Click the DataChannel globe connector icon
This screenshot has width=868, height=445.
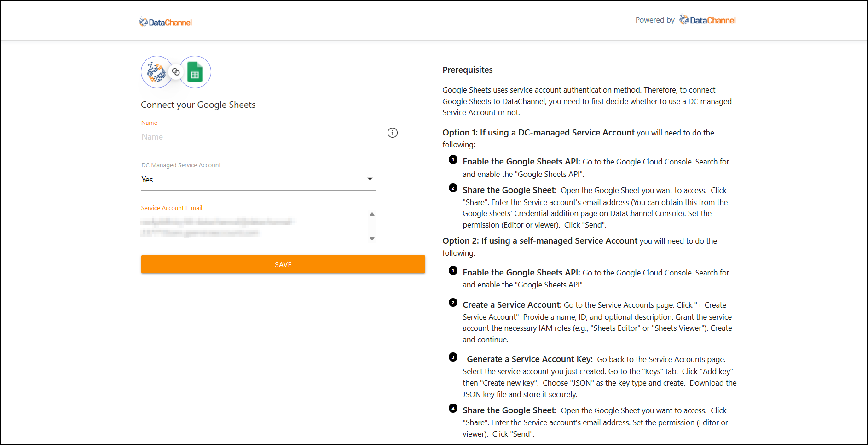tap(156, 72)
